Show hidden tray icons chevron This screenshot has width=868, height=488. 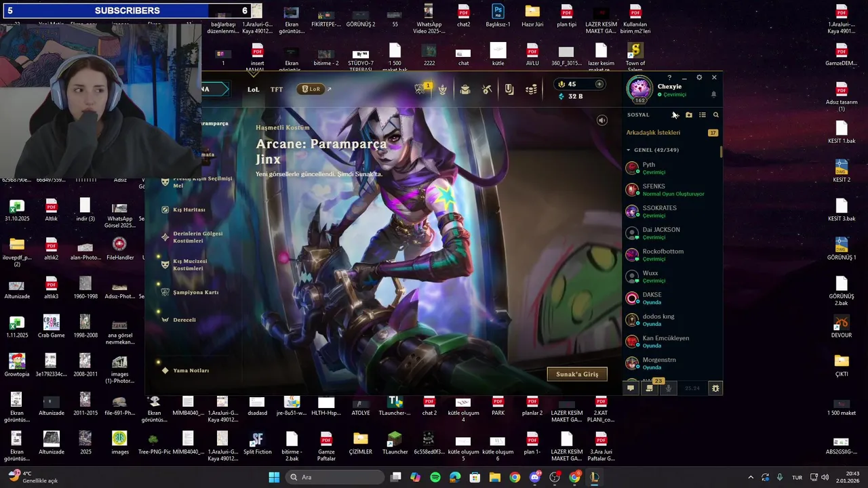[750, 477]
